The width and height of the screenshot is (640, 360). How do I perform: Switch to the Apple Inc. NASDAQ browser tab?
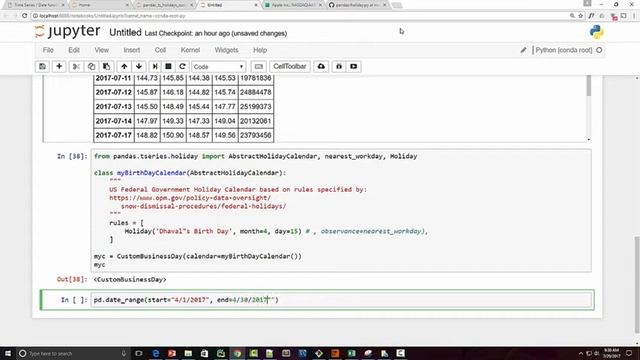point(293,5)
